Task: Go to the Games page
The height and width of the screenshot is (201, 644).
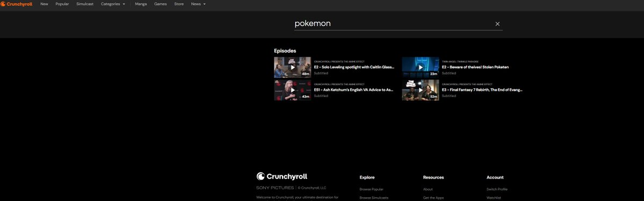Action: click(161, 4)
